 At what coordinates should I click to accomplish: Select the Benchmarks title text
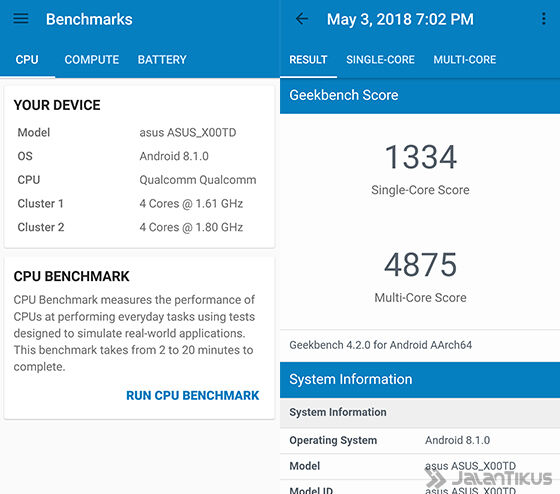(89, 19)
